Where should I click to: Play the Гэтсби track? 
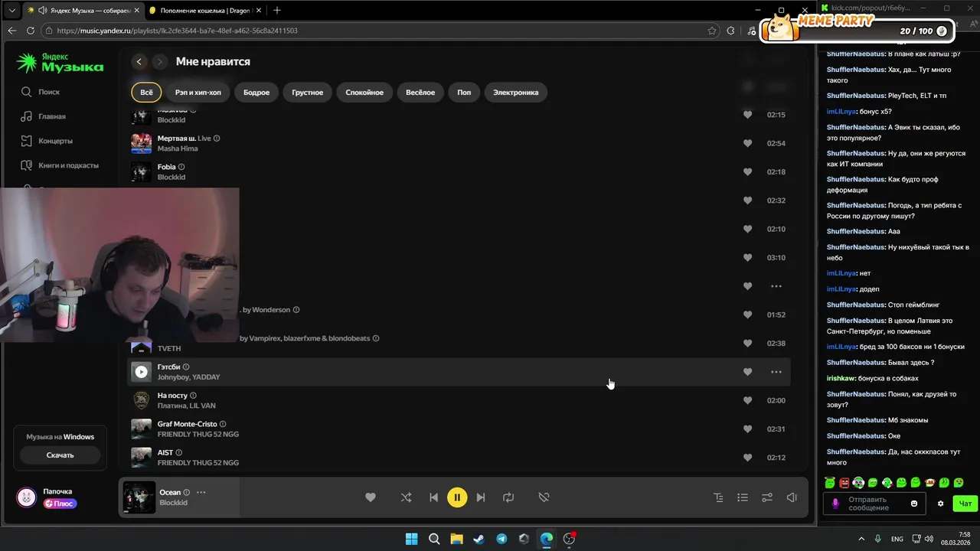click(141, 372)
